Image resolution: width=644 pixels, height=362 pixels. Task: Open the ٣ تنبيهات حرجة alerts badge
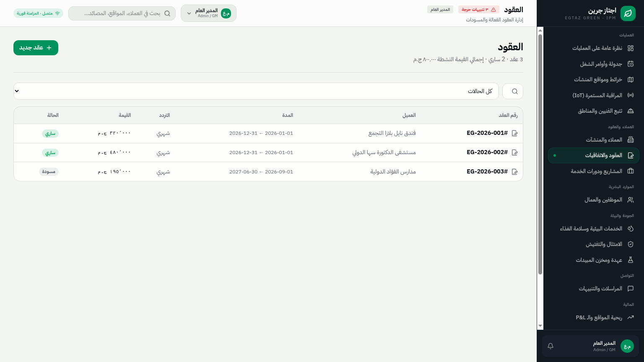click(x=478, y=10)
